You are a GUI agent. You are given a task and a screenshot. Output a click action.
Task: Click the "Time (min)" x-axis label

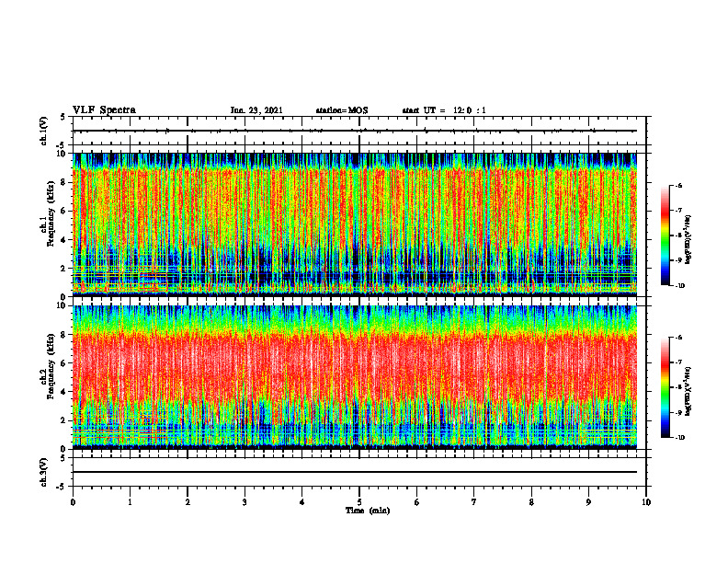[x=368, y=511]
